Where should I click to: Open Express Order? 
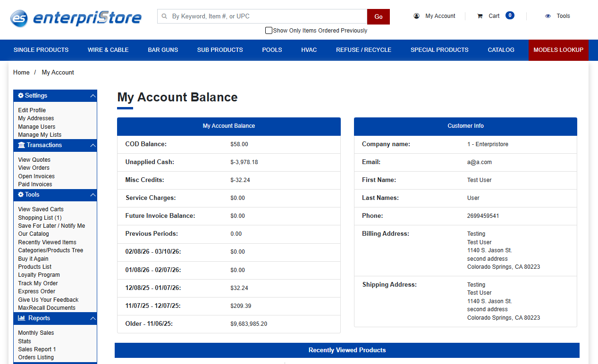tap(37, 291)
